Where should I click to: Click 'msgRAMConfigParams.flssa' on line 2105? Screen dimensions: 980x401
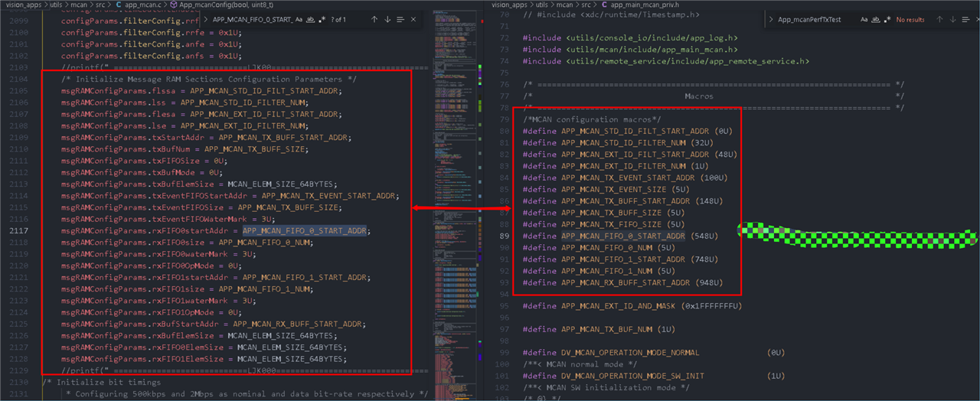coord(116,91)
